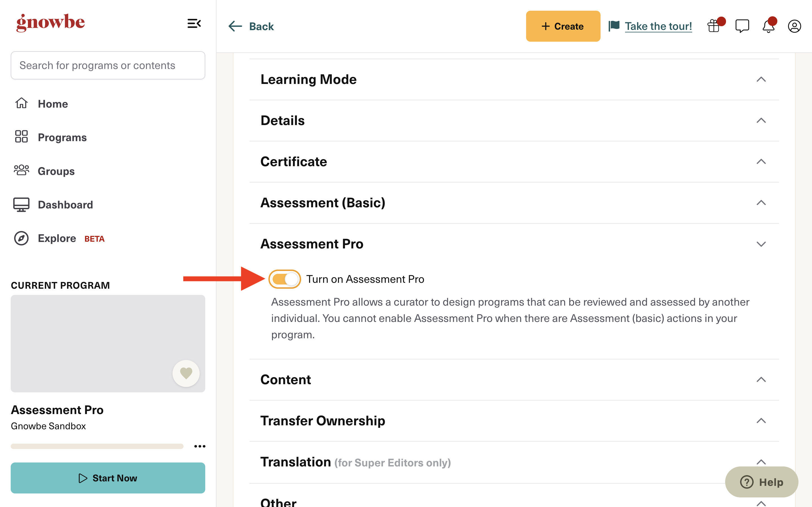
Task: Open the Take the tour link
Action: (x=658, y=26)
